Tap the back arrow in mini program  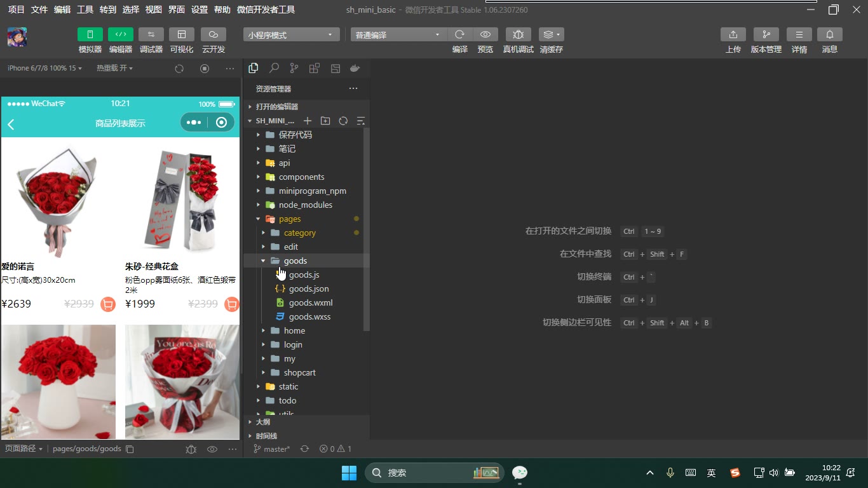point(11,124)
